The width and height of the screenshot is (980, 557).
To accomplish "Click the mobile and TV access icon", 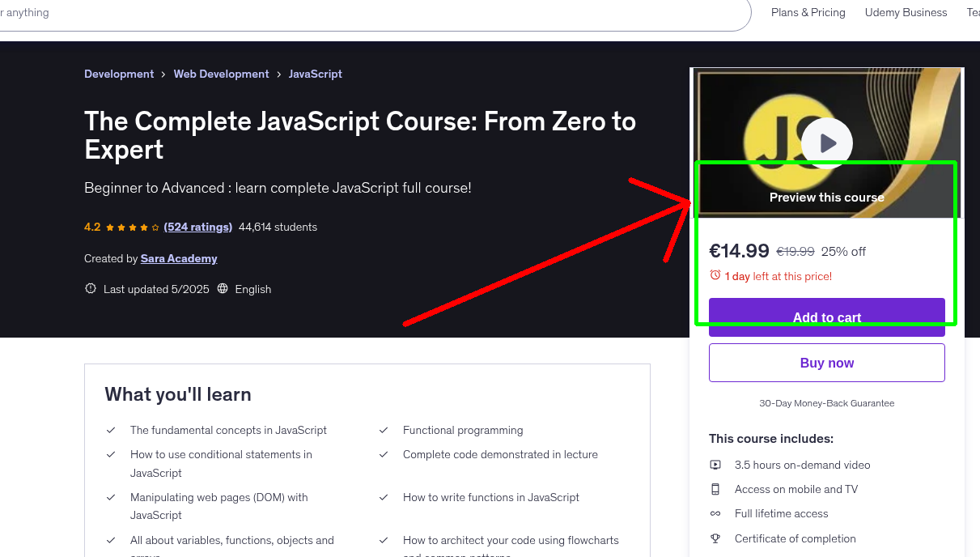I will pyautogui.click(x=715, y=489).
